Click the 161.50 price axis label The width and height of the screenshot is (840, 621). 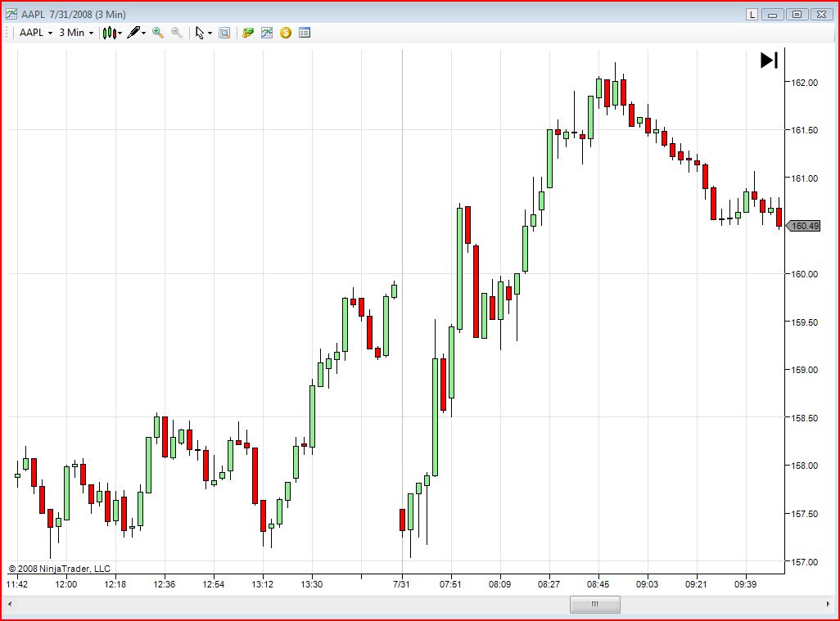805,130
